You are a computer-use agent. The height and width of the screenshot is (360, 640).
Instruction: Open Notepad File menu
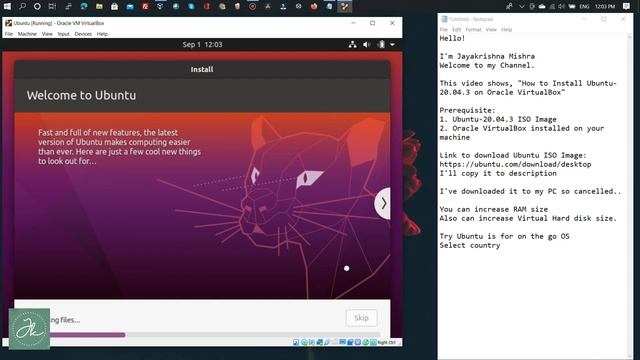pyautogui.click(x=444, y=29)
